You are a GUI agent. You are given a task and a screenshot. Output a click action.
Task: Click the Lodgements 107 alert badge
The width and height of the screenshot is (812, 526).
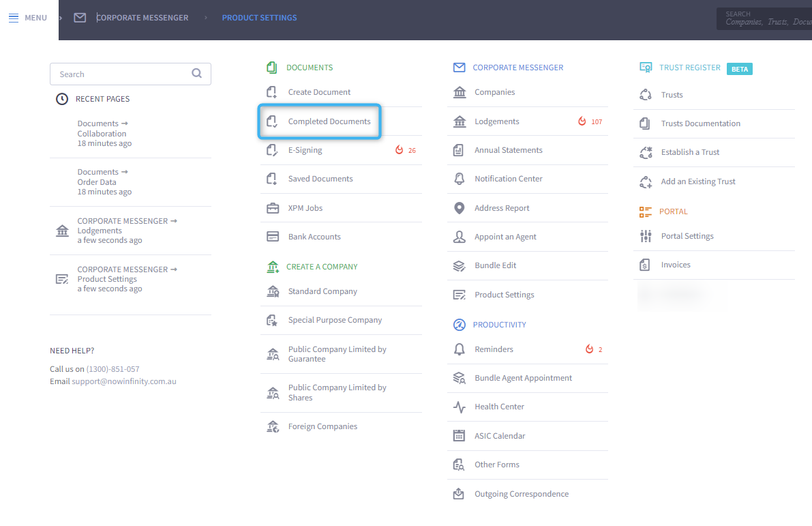pos(590,121)
